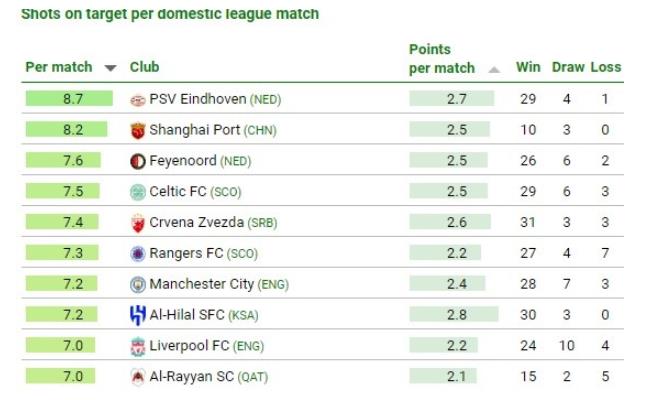
Task: Click the Feyenoord club logo
Action: [x=138, y=161]
